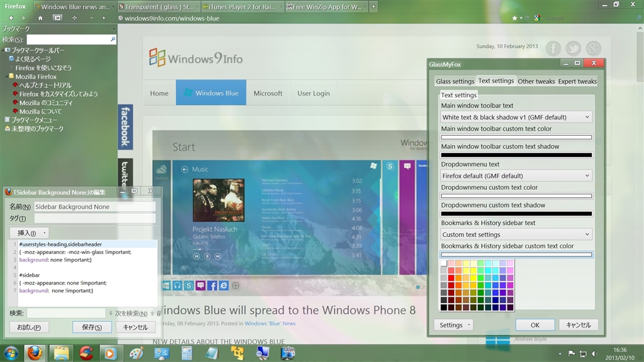The height and width of the screenshot is (362, 644).
Task: Switch to the Other tweaks tab
Action: point(536,81)
